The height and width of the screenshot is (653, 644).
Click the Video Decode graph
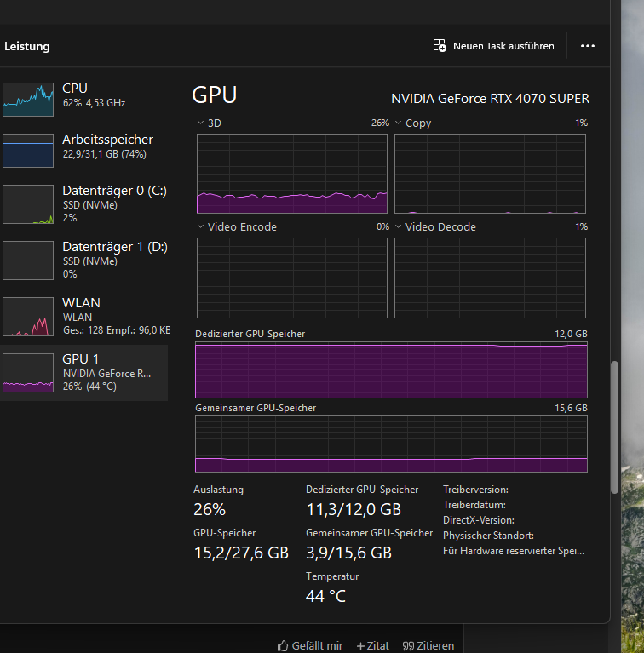[x=491, y=278]
